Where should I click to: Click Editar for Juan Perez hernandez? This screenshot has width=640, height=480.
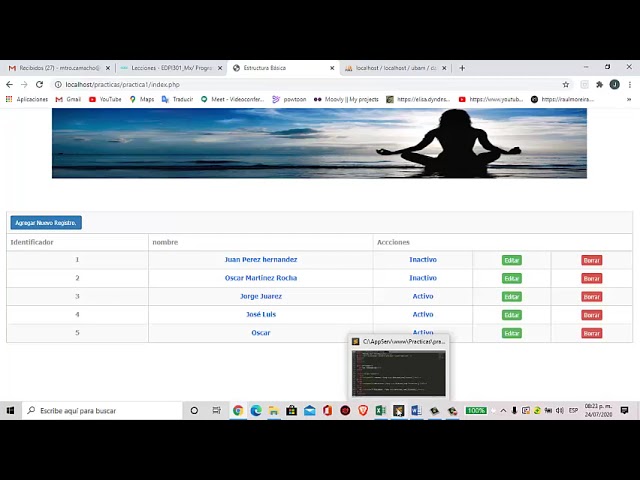point(511,260)
